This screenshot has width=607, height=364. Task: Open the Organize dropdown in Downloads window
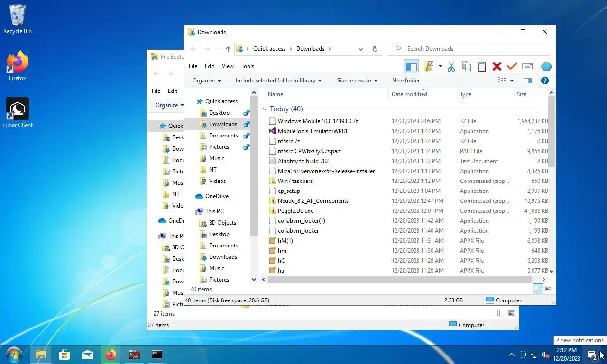(x=207, y=81)
